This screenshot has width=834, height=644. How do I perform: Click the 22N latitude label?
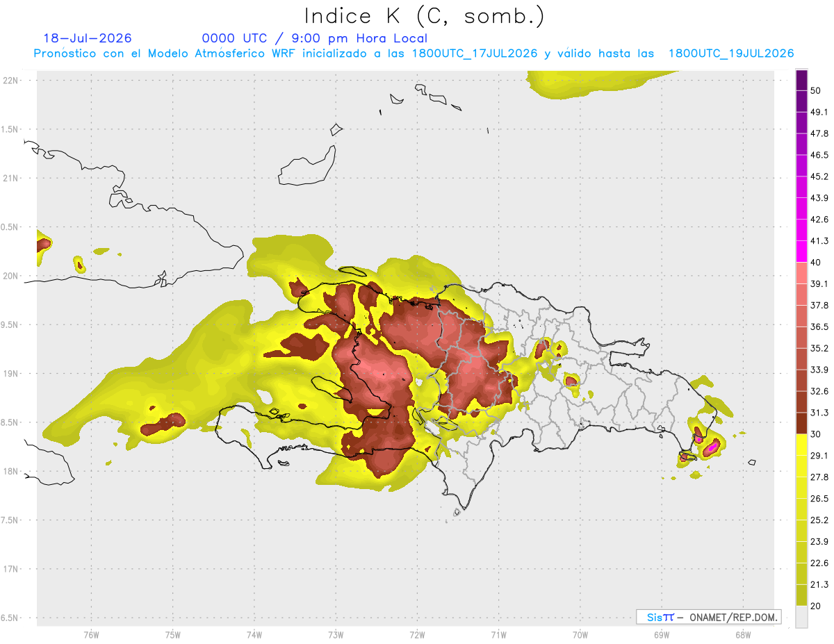pos(12,80)
